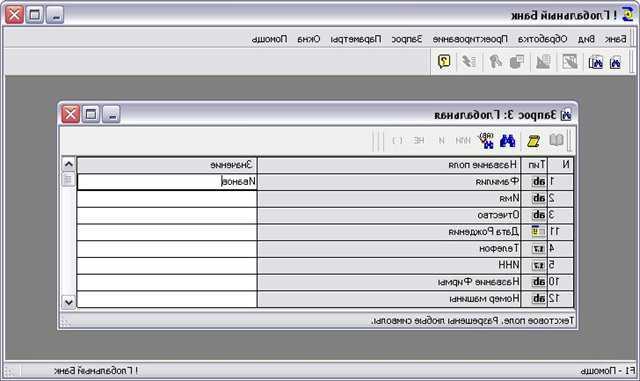Click the Значение field for Название Фирмы
The width and height of the screenshot is (640, 381).
point(167,283)
